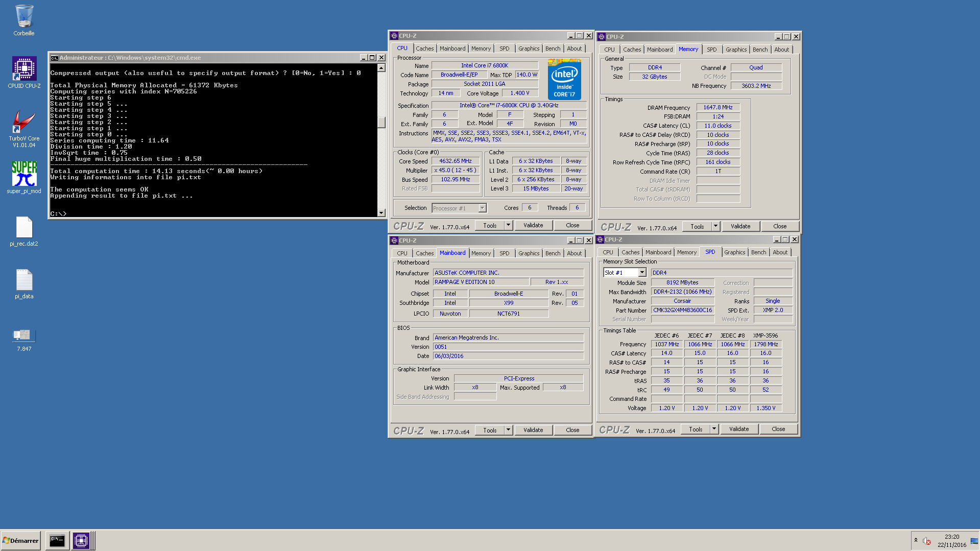Switch to SPD tab in Memory window
Viewport: 980px width, 551px height.
click(x=711, y=50)
